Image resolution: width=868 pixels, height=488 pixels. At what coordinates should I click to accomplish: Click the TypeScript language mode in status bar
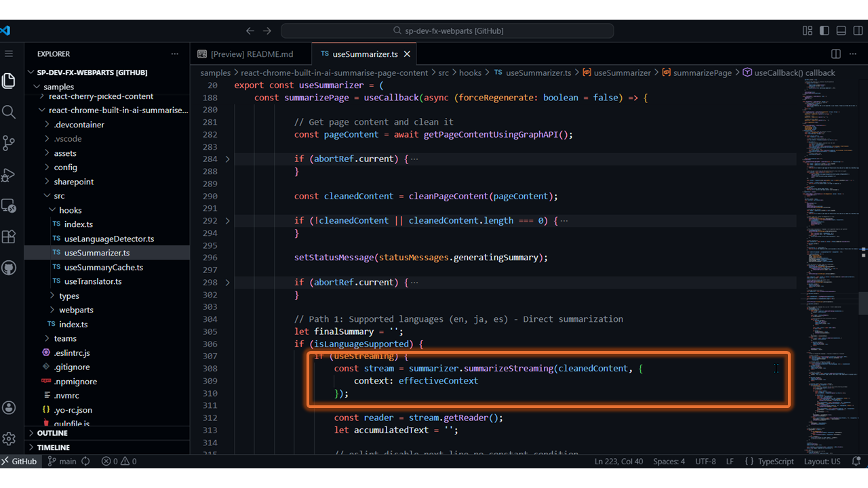tap(770, 462)
